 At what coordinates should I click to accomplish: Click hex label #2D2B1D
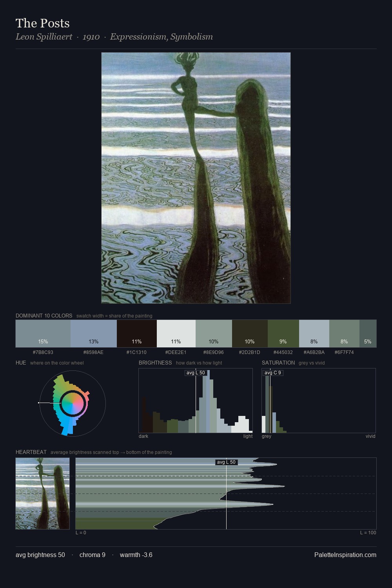coord(250,352)
